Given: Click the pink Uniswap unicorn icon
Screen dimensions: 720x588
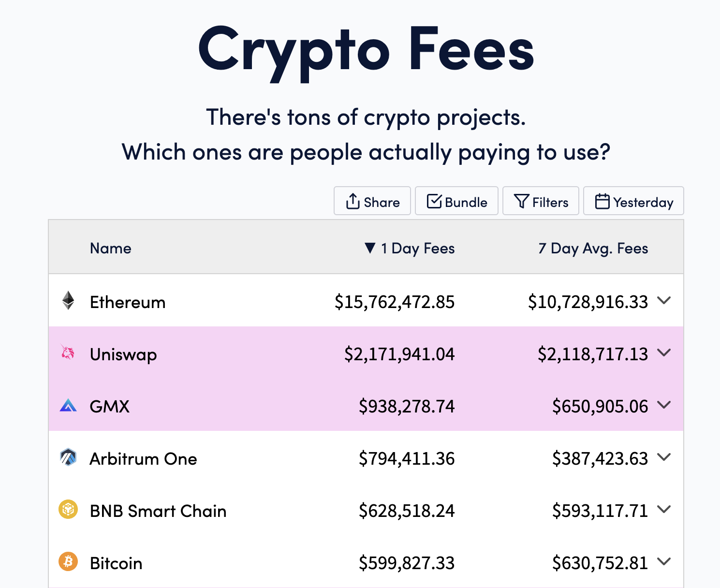Looking at the screenshot, I should [x=68, y=353].
